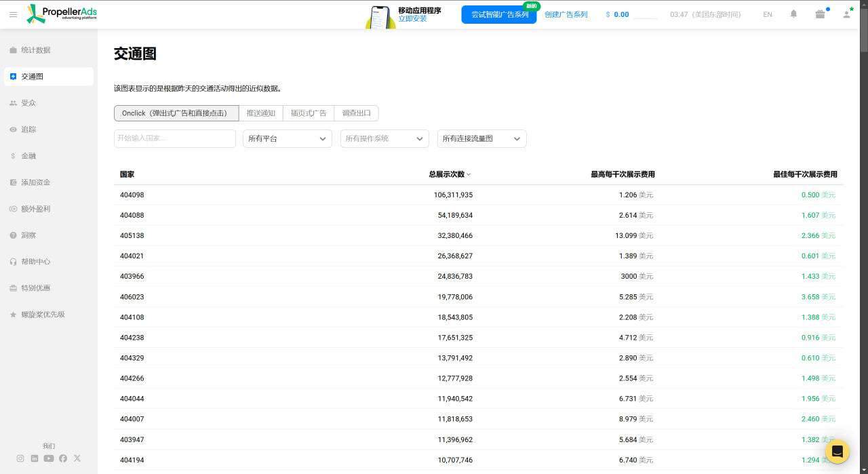Click the 创建广告系列 link

(566, 14)
